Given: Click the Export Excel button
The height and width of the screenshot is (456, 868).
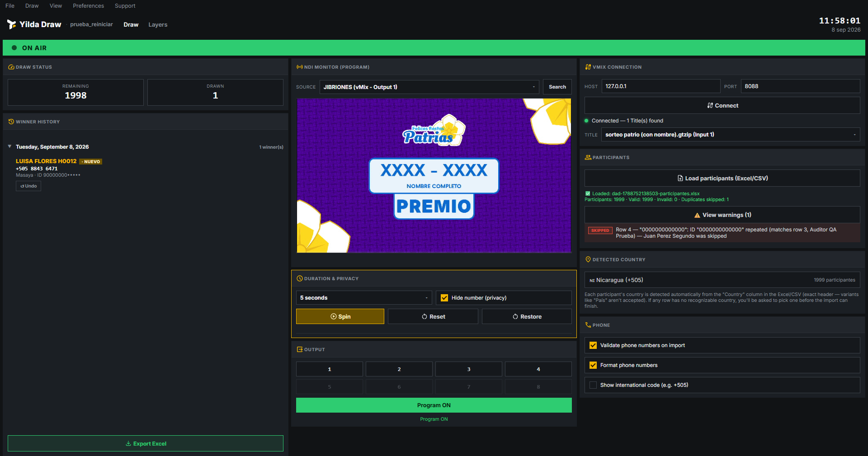Looking at the screenshot, I should coord(146,443).
